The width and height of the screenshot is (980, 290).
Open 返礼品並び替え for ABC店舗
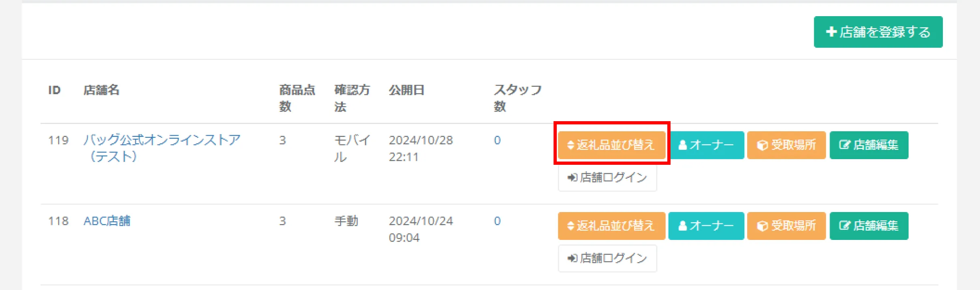(x=612, y=226)
